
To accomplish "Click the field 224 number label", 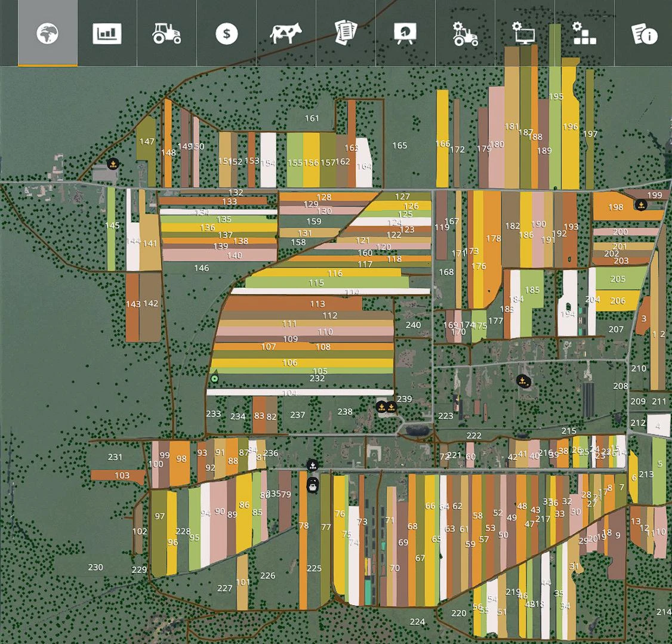I will click(417, 622).
